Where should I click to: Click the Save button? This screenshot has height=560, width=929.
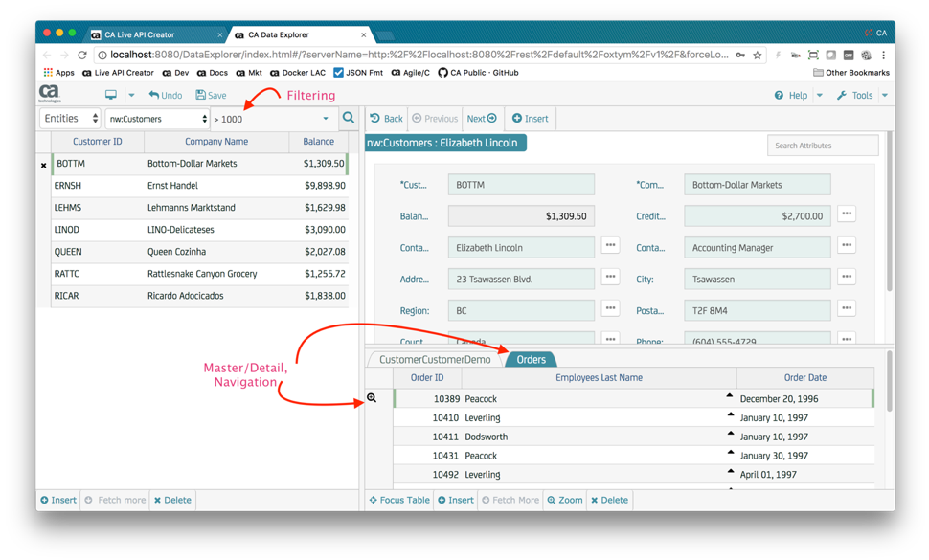tap(211, 95)
